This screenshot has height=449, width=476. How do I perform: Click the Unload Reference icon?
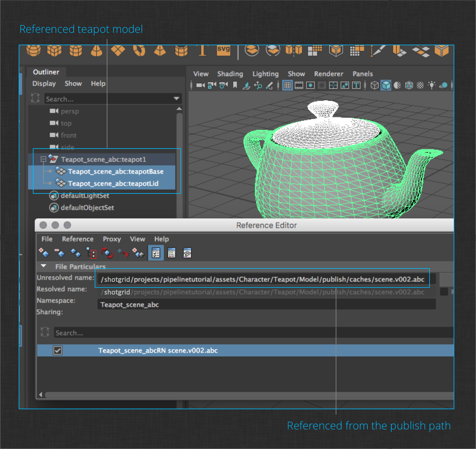123,253
